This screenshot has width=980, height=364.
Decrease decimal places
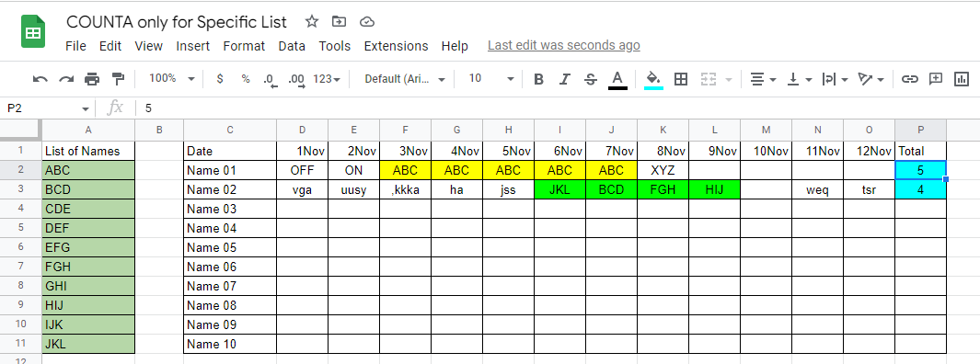tap(270, 79)
